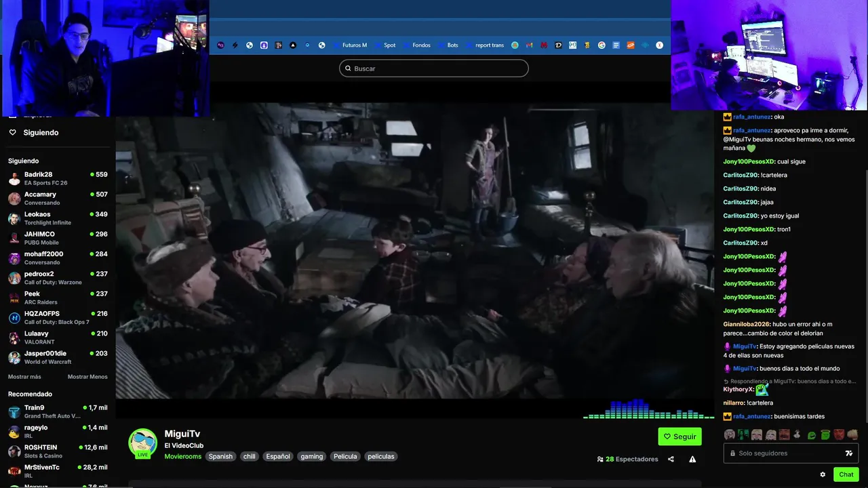Click HQZAOFPS channel avatar

click(x=14, y=318)
